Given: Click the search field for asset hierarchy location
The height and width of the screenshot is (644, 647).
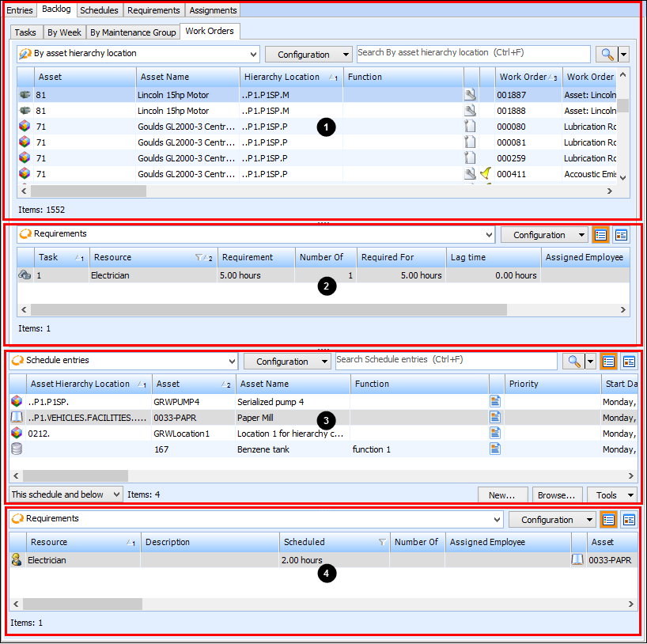Looking at the screenshot, I should coord(473,54).
